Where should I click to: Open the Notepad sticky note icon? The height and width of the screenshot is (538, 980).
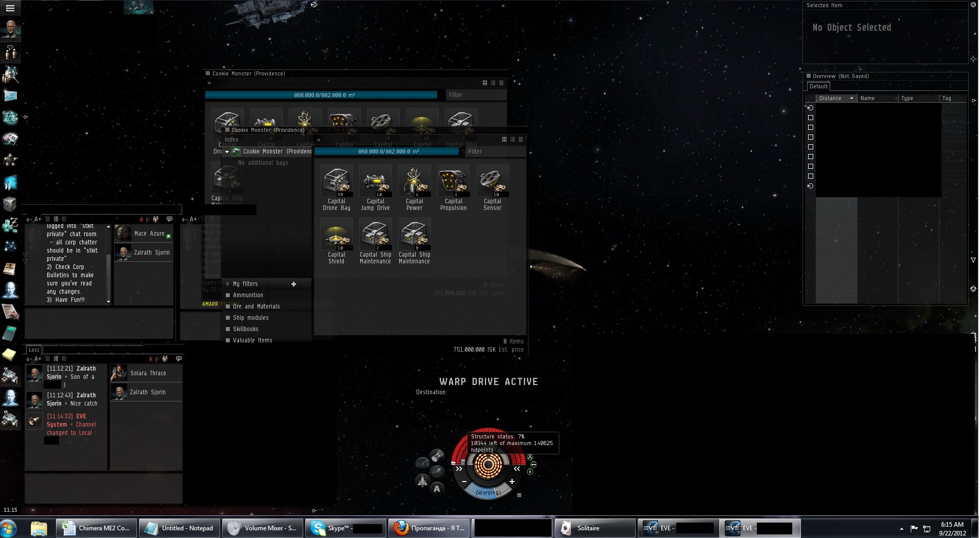pos(10,354)
